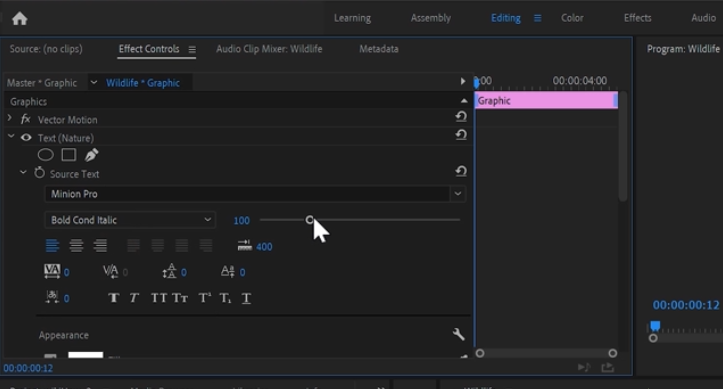Toggle Superscript text style

(x=204, y=298)
